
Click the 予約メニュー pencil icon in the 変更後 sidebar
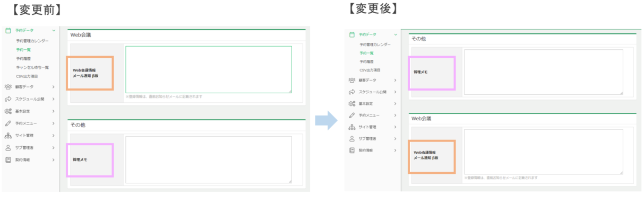[x=351, y=115]
